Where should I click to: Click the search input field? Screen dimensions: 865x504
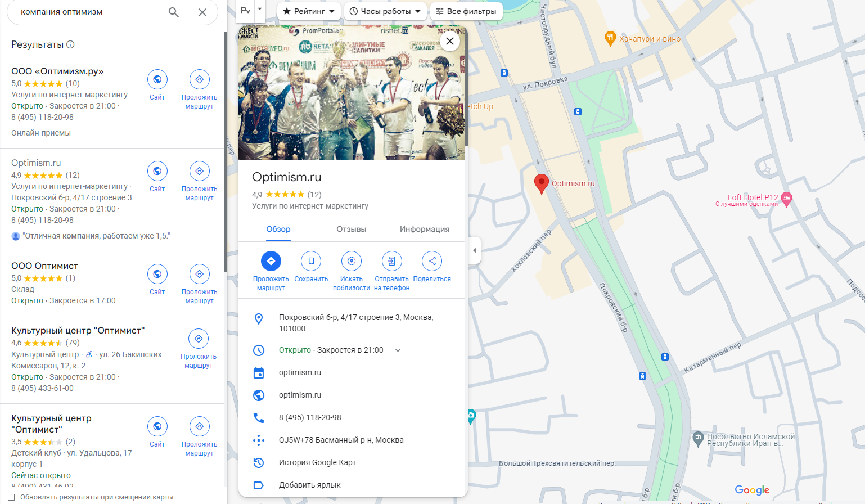click(90, 12)
